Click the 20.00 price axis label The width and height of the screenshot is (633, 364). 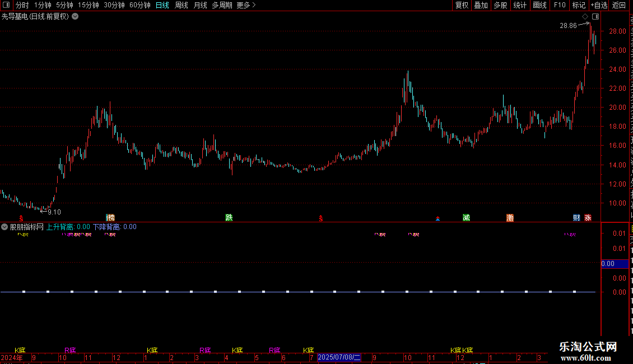coord(618,108)
